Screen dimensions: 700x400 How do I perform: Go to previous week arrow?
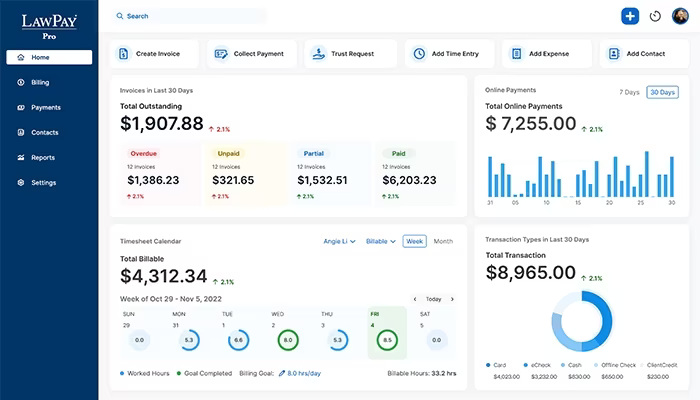[415, 299]
